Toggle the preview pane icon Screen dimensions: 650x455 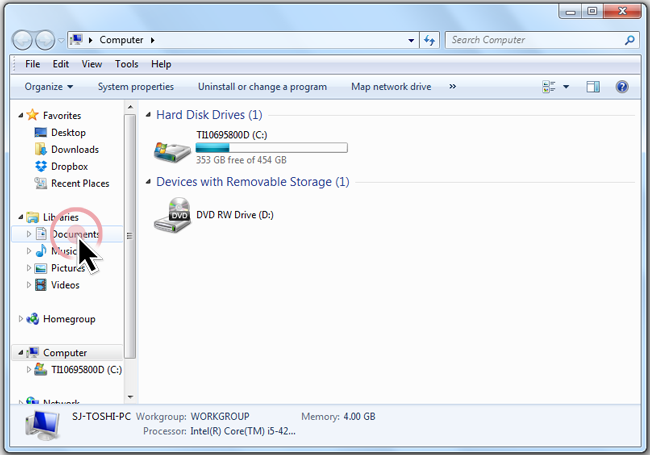pyautogui.click(x=593, y=87)
